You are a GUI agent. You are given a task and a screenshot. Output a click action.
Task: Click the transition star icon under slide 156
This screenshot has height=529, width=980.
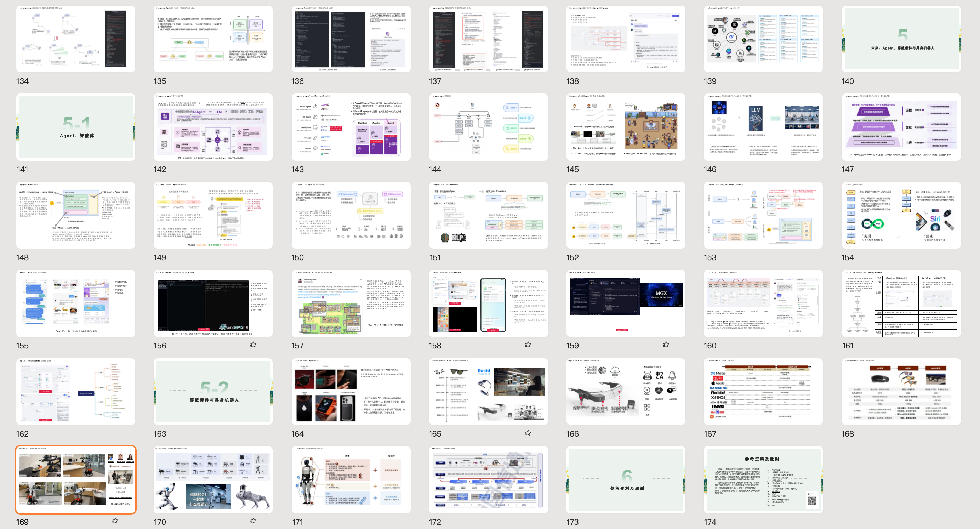253,345
